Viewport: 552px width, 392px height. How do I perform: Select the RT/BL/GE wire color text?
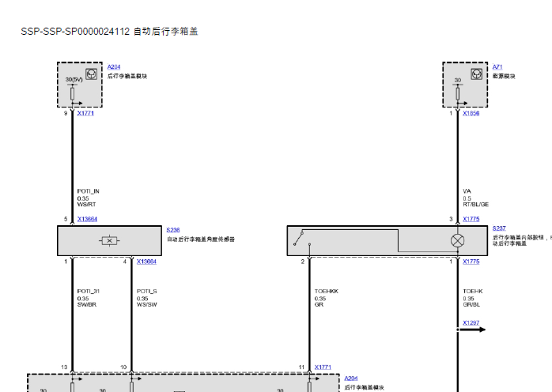[x=475, y=205]
